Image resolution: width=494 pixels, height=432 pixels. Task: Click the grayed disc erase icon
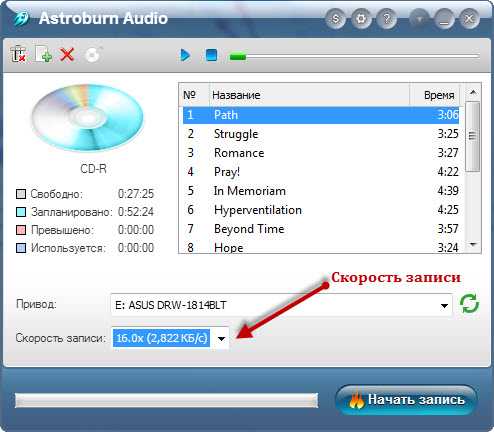(93, 55)
